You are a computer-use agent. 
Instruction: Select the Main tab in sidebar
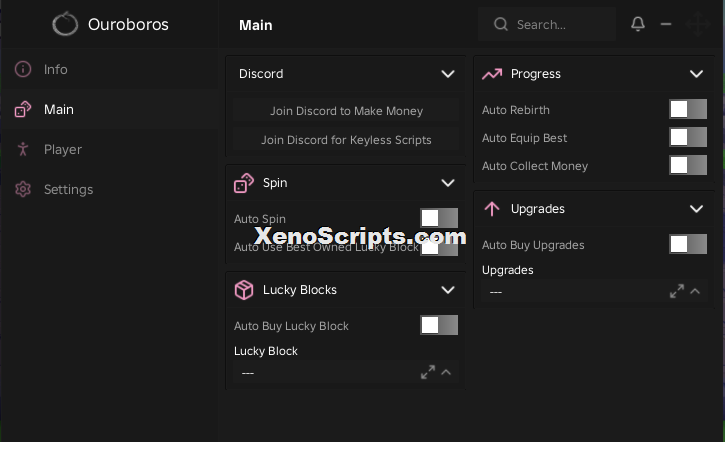[x=110, y=110]
